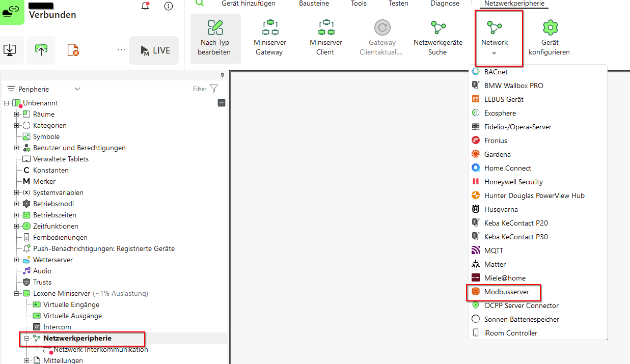
Task: Collapse the Netzwerkperipherie node
Action: (27, 338)
